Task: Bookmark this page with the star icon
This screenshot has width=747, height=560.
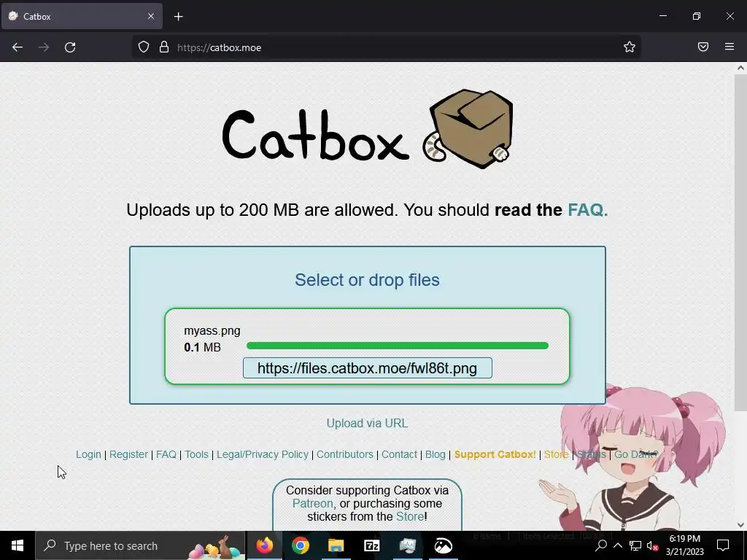Action: pyautogui.click(x=630, y=47)
